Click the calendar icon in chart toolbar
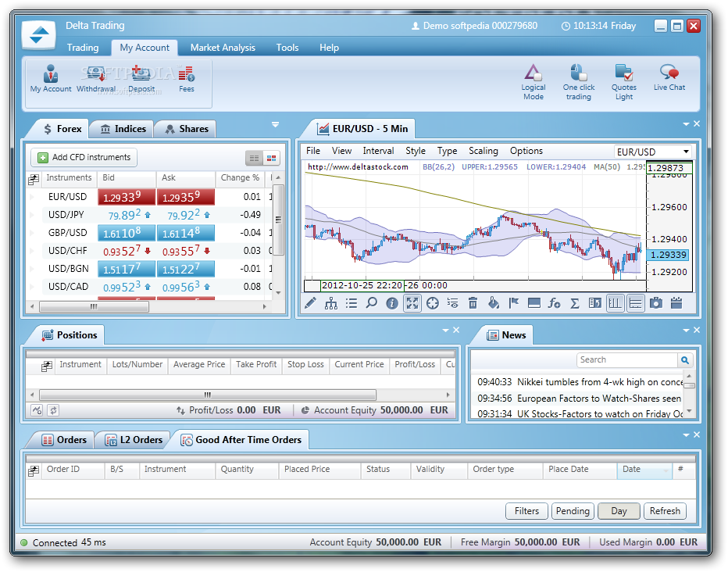This screenshot has width=728, height=572. [676, 303]
